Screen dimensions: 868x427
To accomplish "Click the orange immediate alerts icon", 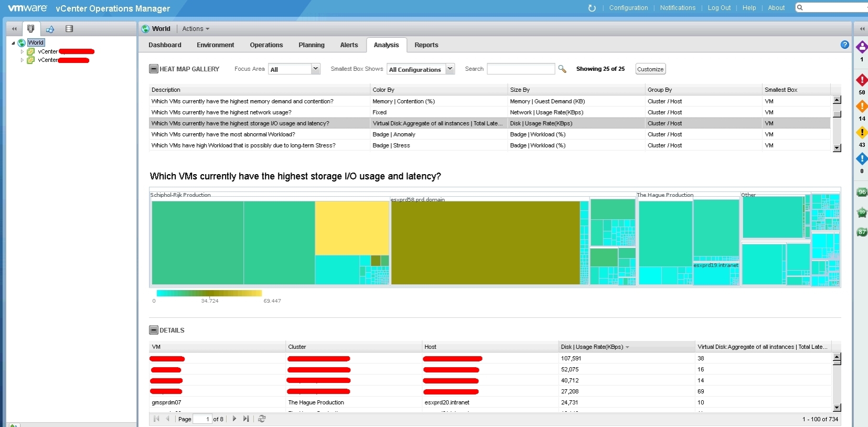I will tap(862, 106).
